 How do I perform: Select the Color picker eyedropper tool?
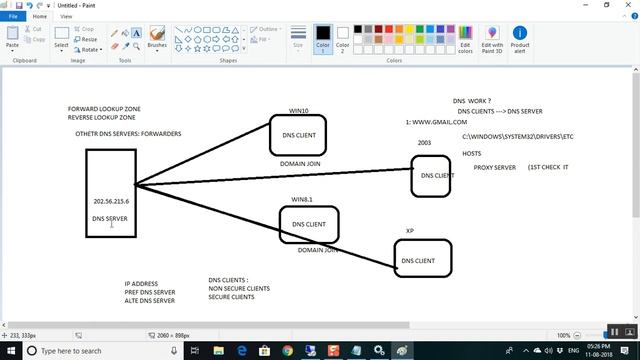(x=125, y=47)
